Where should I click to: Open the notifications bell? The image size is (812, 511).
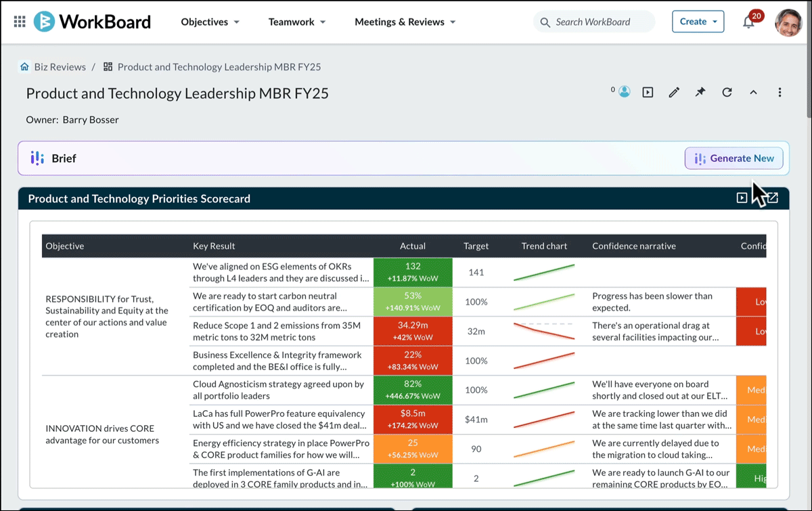748,22
